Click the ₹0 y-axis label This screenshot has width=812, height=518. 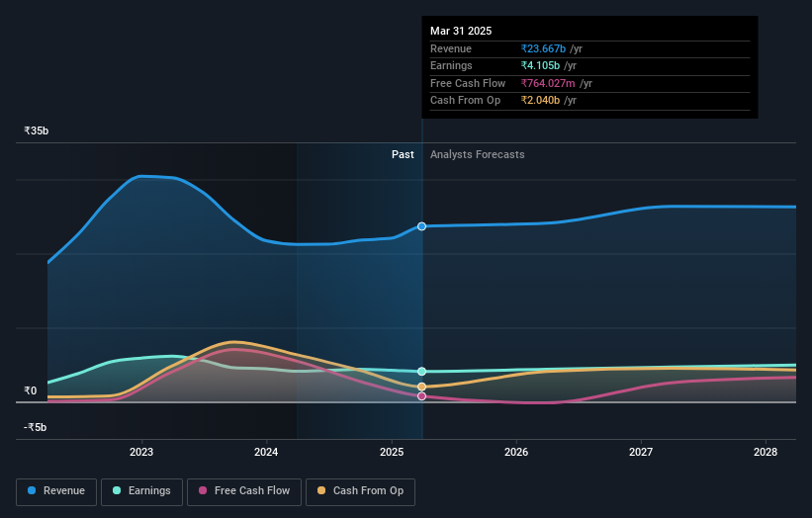31,390
